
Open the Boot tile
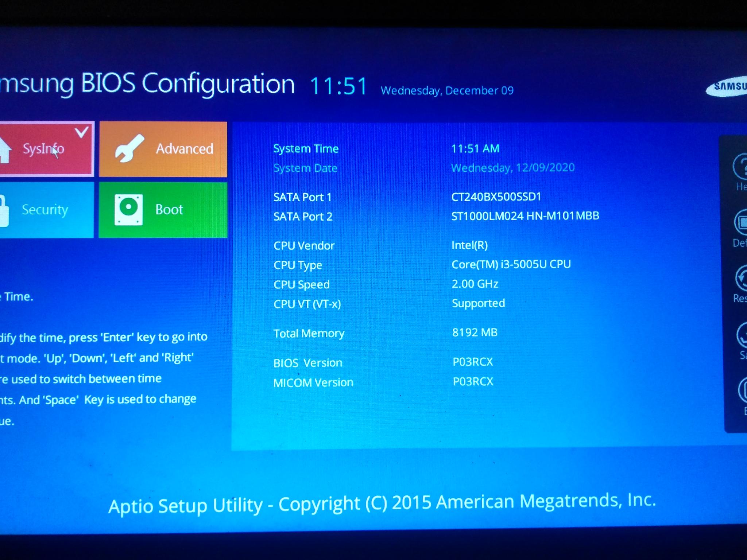point(163,210)
